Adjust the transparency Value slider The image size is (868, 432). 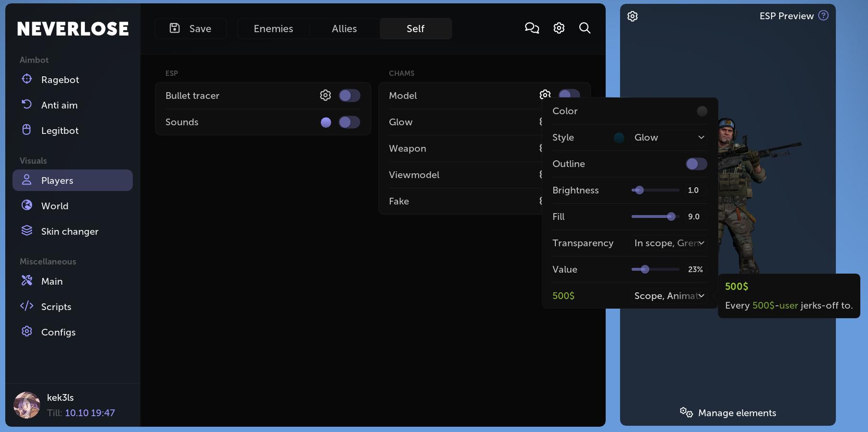click(656, 269)
